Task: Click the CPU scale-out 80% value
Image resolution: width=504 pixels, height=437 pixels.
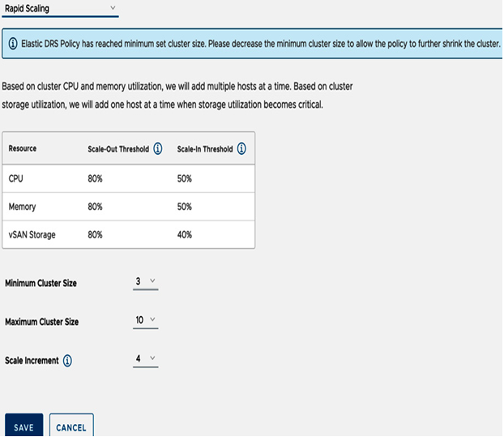Action: point(95,179)
